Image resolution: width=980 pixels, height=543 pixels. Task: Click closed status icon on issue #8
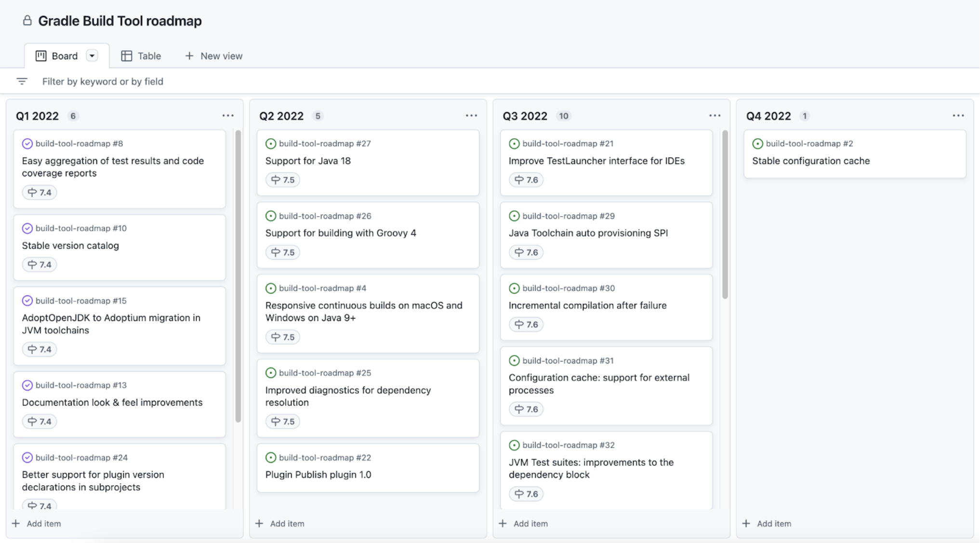27,144
